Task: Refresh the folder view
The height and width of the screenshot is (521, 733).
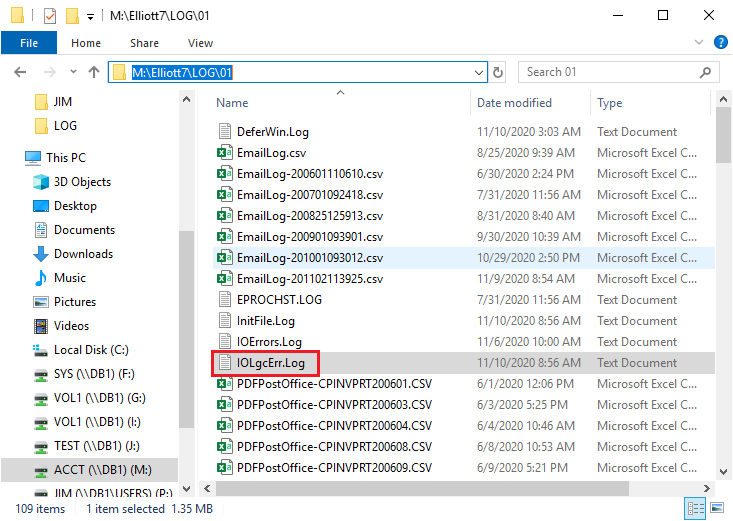Action: [x=498, y=72]
